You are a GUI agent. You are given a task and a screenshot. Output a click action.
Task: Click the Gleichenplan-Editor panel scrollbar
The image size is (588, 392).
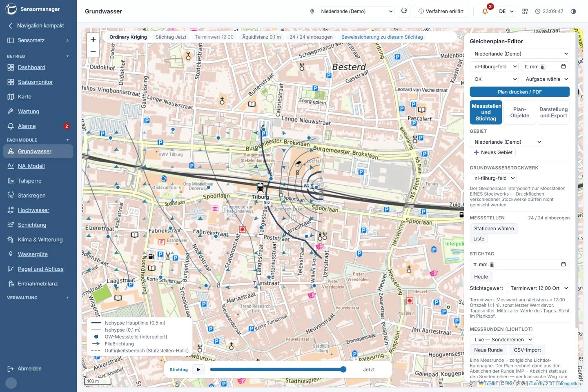pos(576,180)
